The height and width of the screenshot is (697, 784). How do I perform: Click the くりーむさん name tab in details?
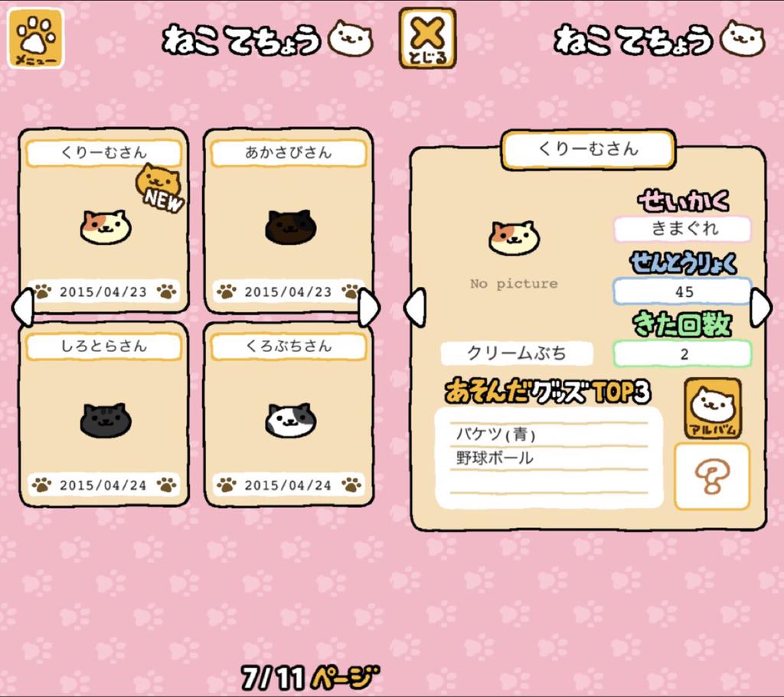(x=589, y=149)
